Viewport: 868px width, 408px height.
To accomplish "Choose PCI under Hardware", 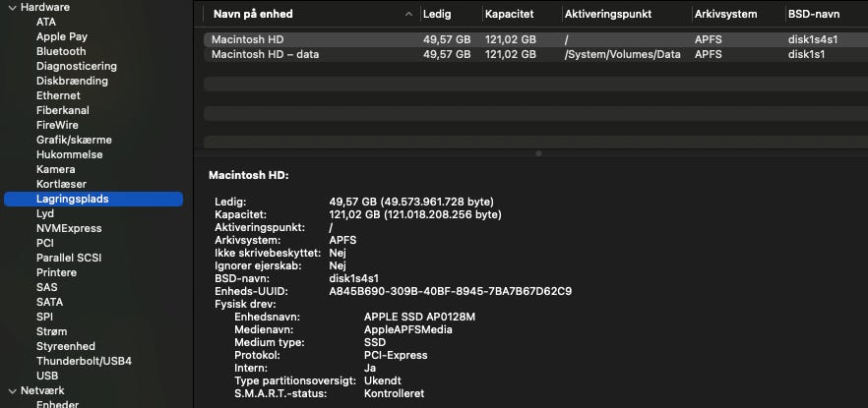I will click(x=45, y=243).
